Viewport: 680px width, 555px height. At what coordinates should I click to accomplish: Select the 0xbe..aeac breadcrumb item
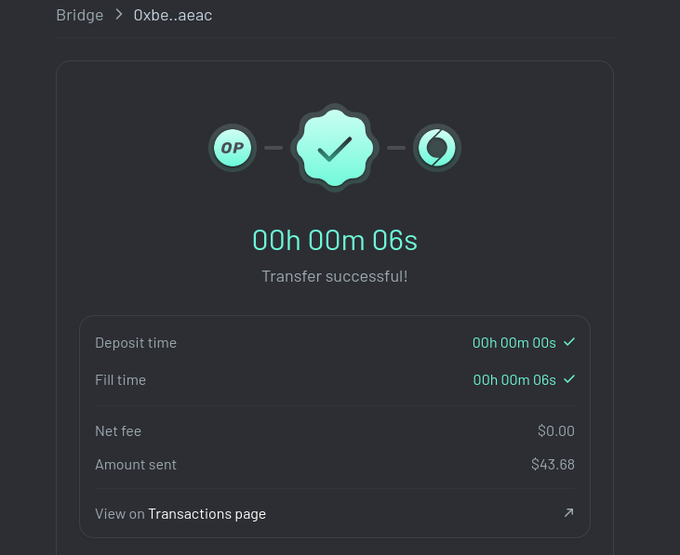coord(173,15)
